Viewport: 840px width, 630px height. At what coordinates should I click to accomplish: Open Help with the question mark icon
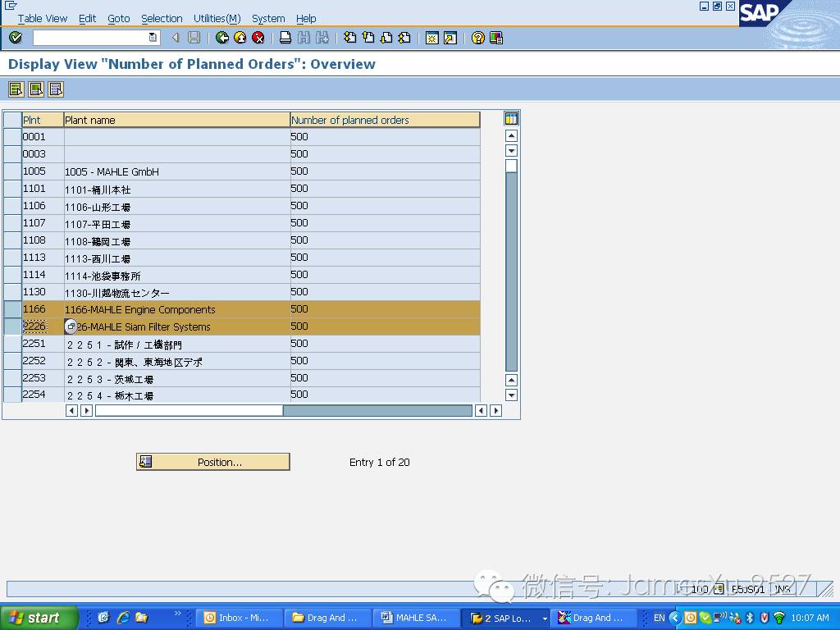[478, 38]
